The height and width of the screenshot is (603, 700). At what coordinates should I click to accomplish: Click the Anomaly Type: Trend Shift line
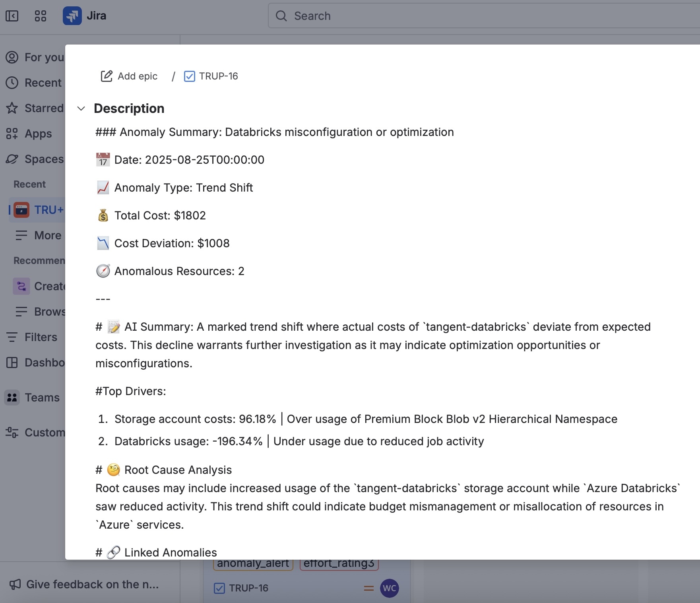pyautogui.click(x=175, y=188)
